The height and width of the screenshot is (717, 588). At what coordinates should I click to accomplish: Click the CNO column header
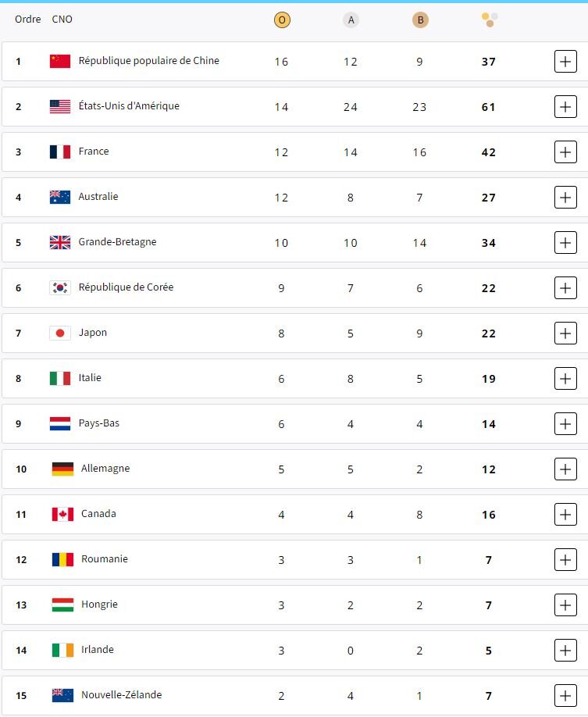click(62, 19)
